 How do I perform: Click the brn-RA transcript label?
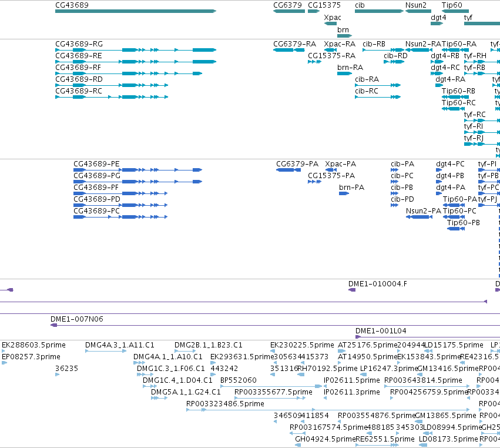[350, 68]
